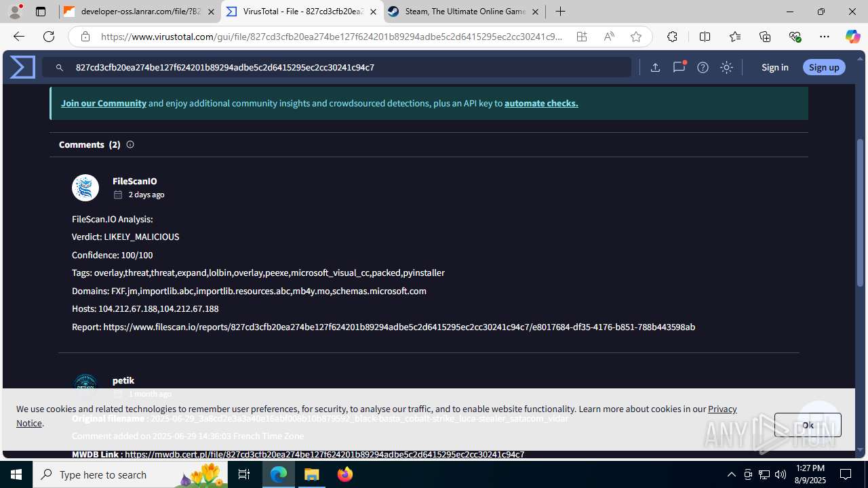Click the Privacy Notice link
Screen dimensions: 868x488
coord(722,409)
